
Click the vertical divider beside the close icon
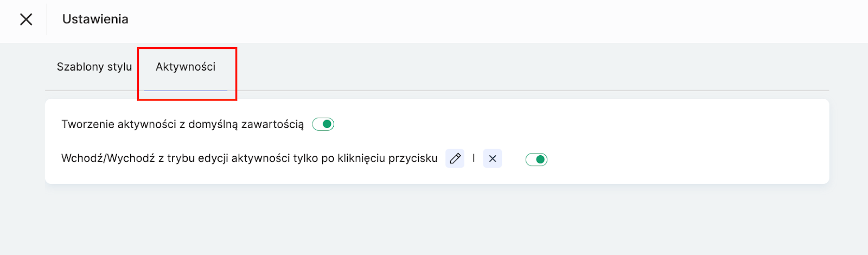coord(47,20)
